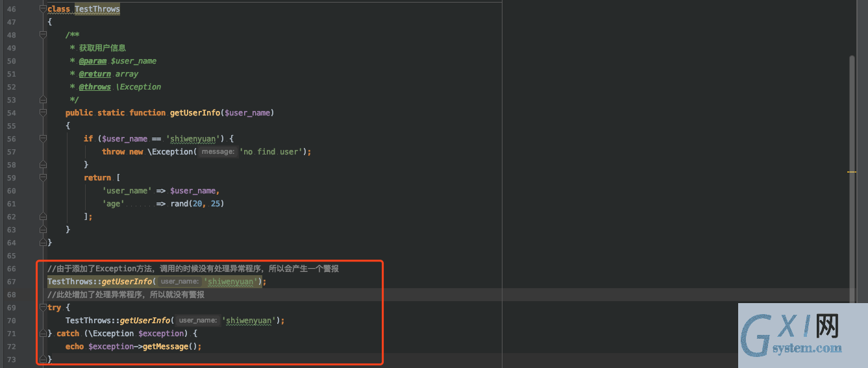The image size is (868, 368).
Task: Click the getMessage() call on line 72
Action: pyautogui.click(x=170, y=347)
